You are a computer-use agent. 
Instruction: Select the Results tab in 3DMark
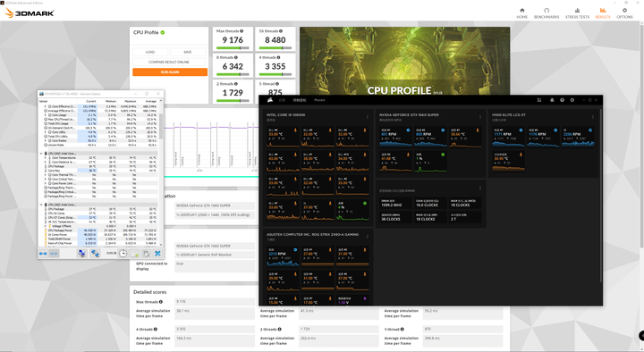(603, 13)
